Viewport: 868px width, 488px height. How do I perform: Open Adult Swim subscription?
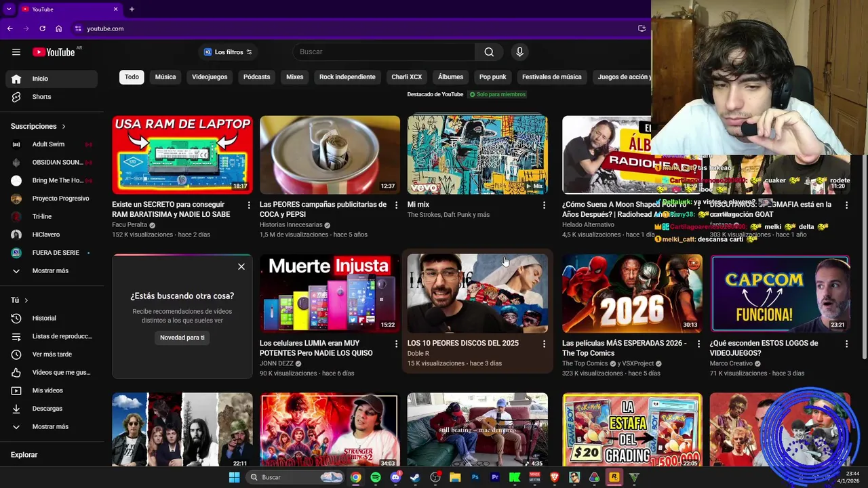click(52, 144)
